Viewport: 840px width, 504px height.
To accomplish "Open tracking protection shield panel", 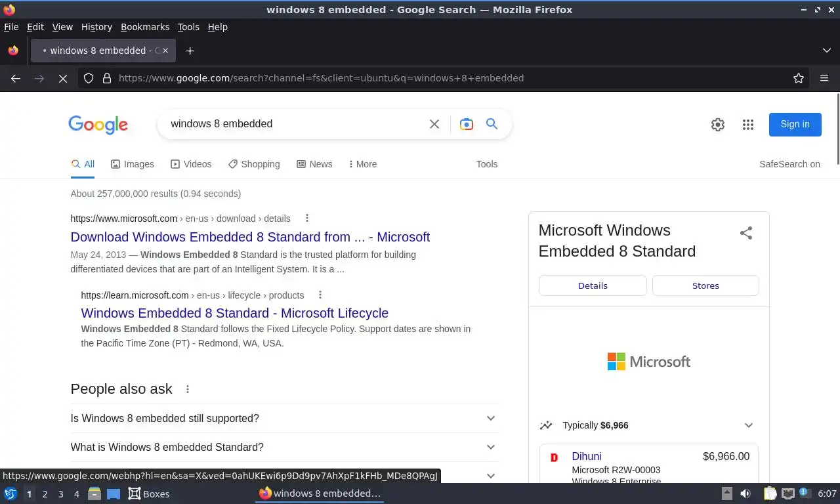I will [89, 78].
